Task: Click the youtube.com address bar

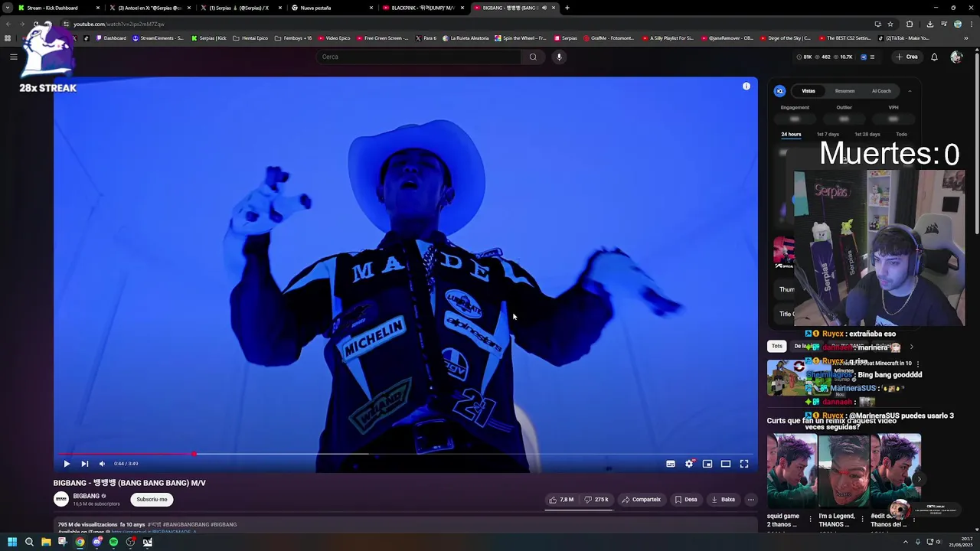Action: 467,24
